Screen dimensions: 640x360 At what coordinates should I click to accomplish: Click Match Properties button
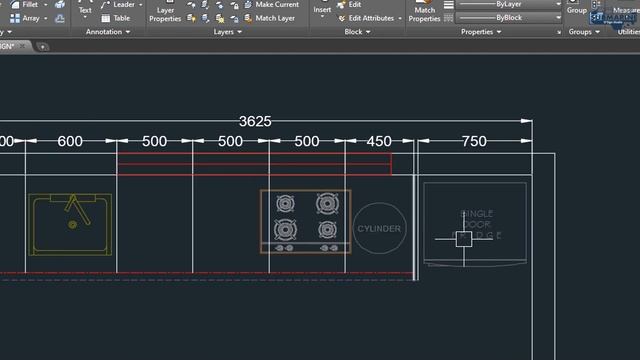pyautogui.click(x=424, y=11)
